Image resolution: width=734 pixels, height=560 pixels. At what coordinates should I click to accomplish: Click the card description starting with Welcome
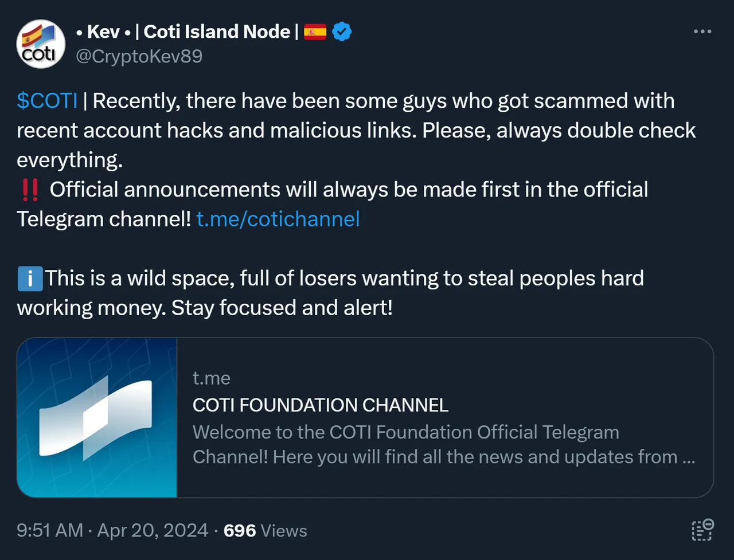pyautogui.click(x=444, y=444)
